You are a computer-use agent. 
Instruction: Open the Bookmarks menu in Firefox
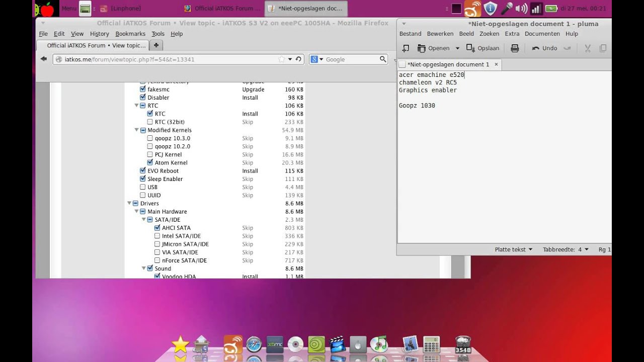pyautogui.click(x=130, y=34)
